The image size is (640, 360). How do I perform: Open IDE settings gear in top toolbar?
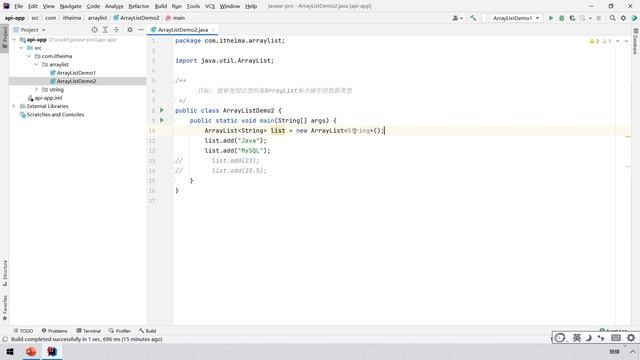(x=623, y=18)
